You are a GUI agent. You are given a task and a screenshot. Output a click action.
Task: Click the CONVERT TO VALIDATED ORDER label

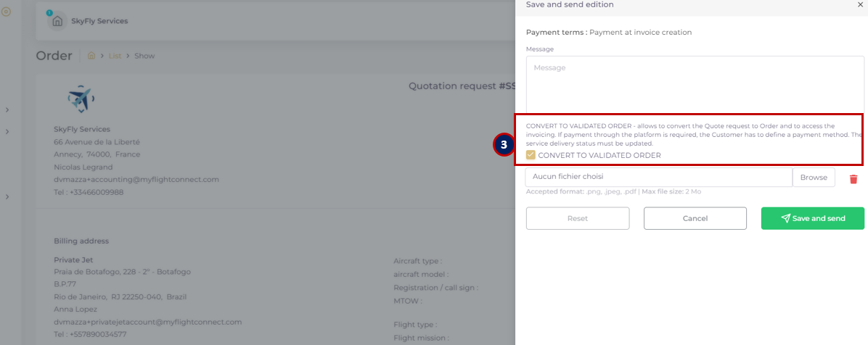599,155
